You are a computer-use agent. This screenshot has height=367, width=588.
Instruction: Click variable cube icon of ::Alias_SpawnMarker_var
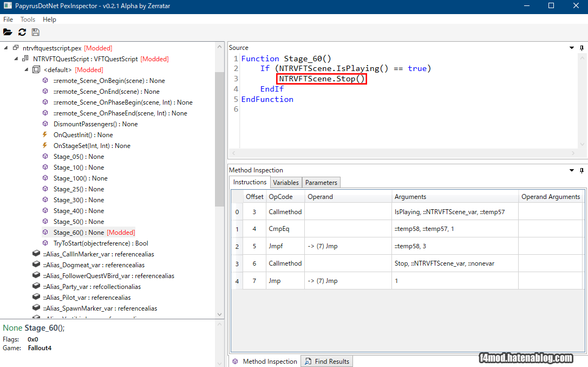point(36,308)
